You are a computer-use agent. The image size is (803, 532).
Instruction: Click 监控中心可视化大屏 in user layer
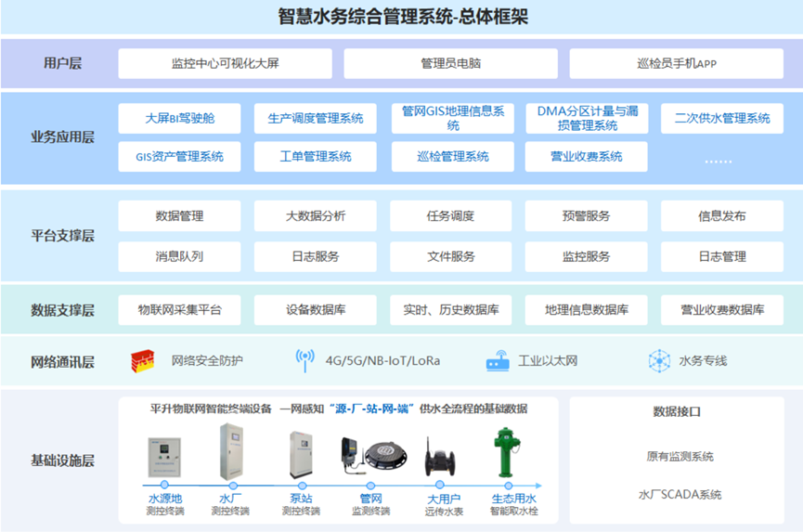(x=225, y=63)
